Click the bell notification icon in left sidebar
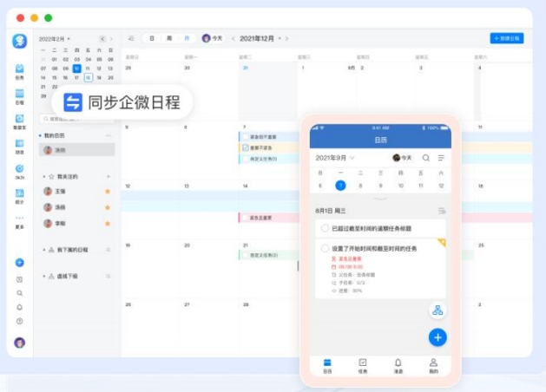Viewport: 546px width, 392px height. pyautogui.click(x=19, y=307)
